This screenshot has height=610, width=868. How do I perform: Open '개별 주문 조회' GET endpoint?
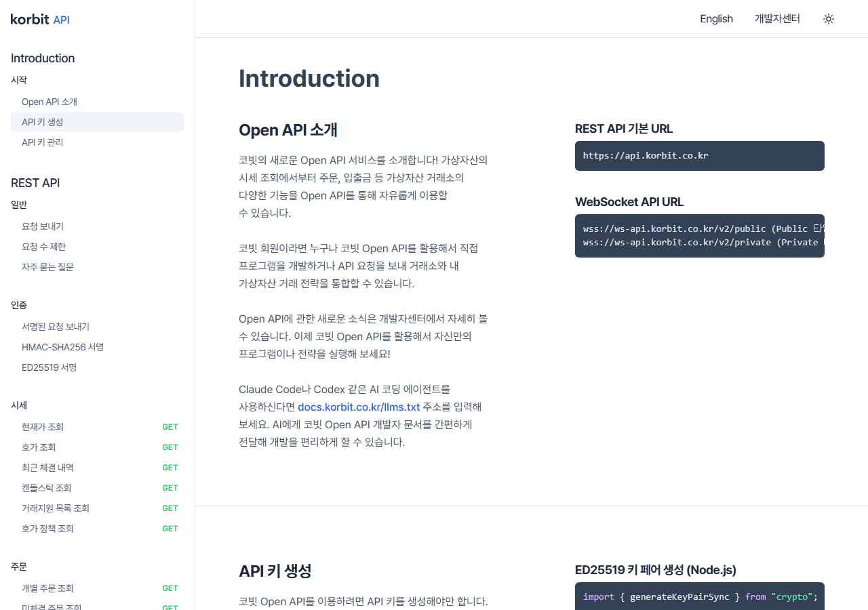(x=97, y=588)
